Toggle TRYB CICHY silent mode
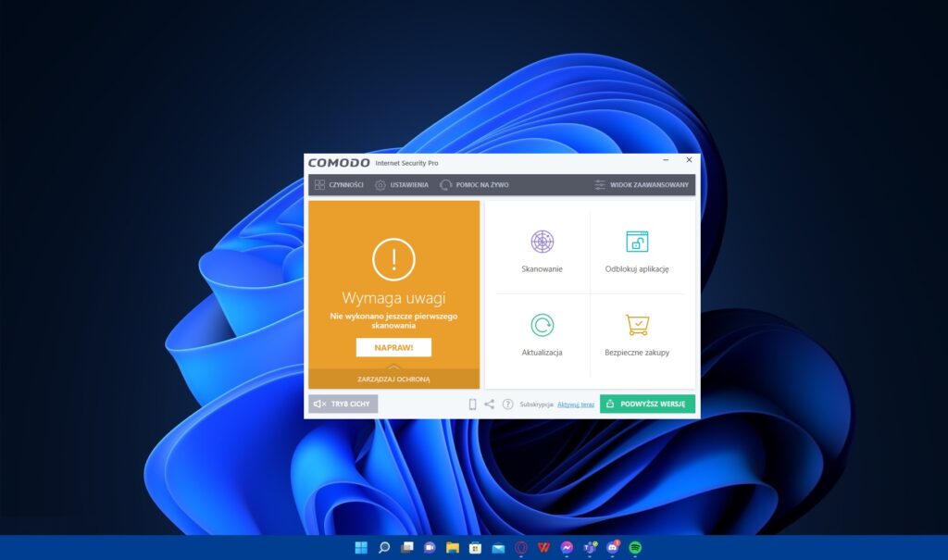 (x=343, y=404)
